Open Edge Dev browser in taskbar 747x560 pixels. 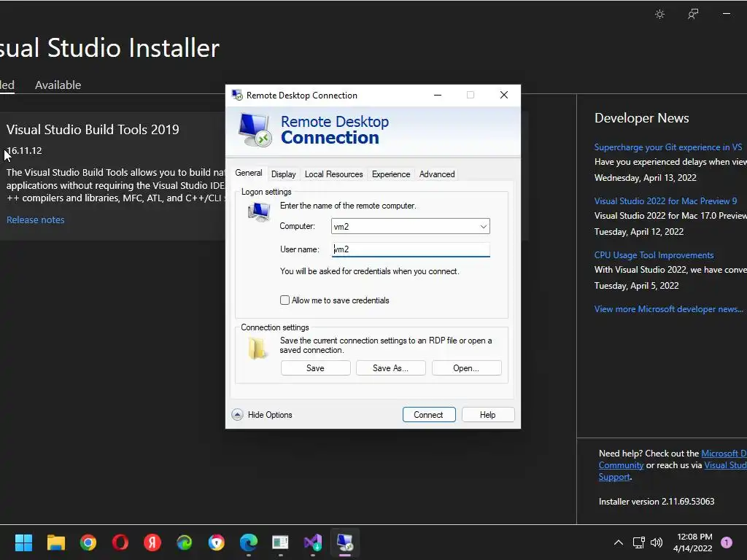click(x=185, y=542)
